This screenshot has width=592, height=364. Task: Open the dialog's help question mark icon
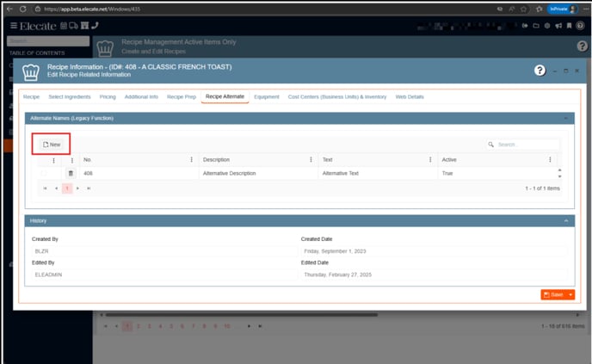(540, 70)
